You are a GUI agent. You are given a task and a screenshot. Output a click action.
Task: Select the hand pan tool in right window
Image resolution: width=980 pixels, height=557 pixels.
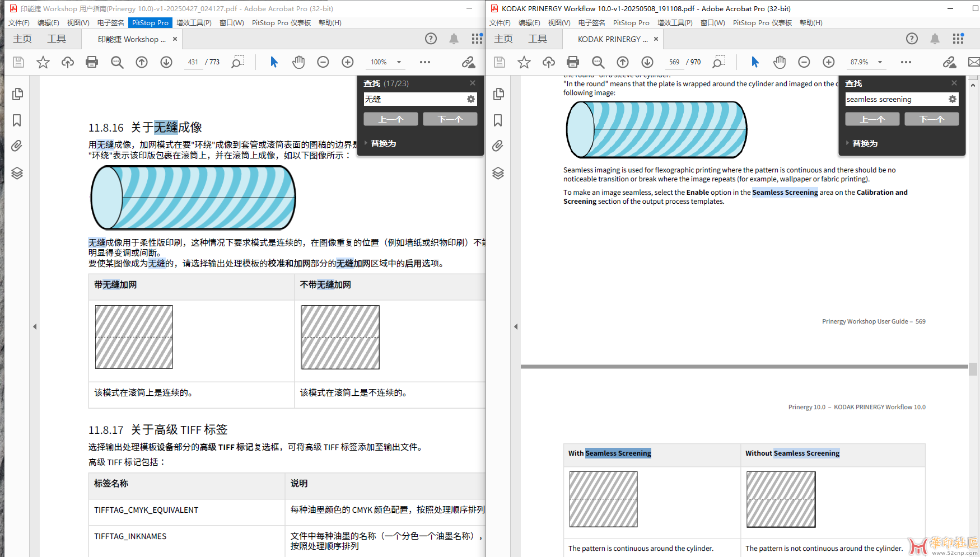coord(780,62)
